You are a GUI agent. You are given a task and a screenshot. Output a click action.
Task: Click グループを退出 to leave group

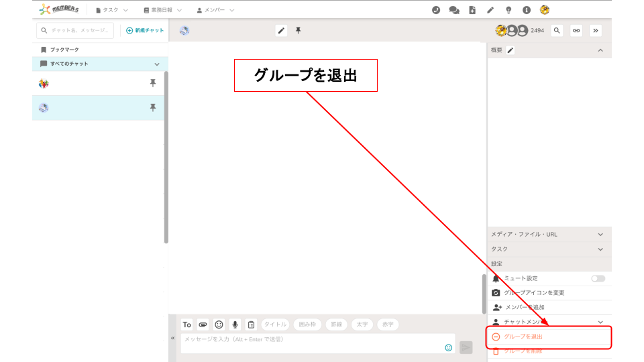tap(523, 337)
